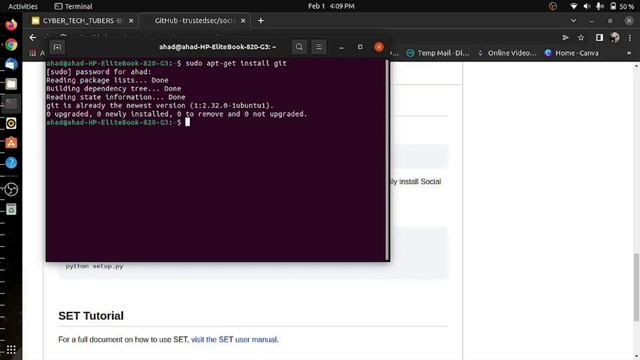The width and height of the screenshot is (640, 360).
Task: Open the clock calendar Feb 1 4:09 PM
Action: point(331,6)
